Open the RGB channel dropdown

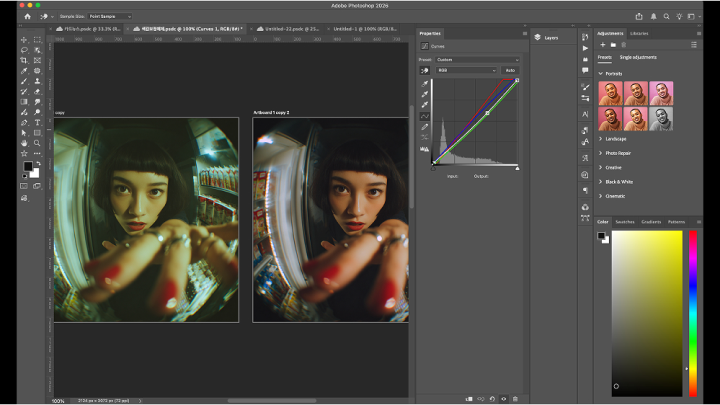coord(465,70)
